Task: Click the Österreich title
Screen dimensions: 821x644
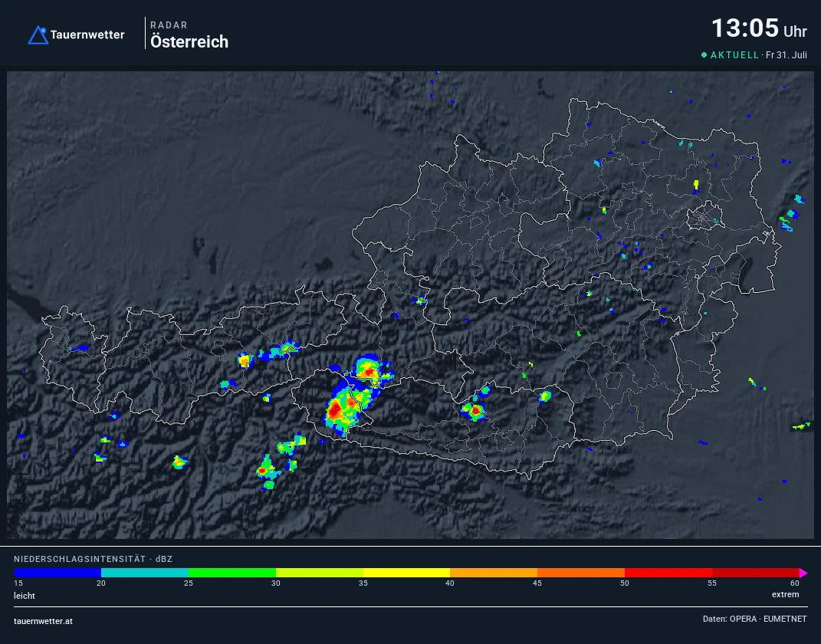Action: point(189,42)
